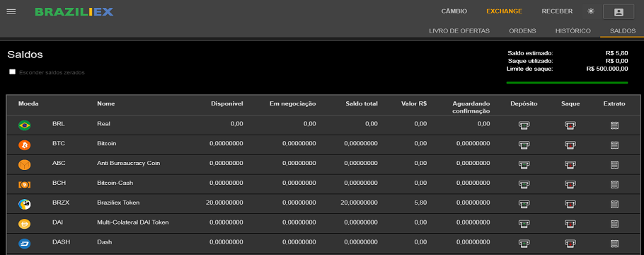
Task: Click the Braziliex logo
Action: click(74, 11)
